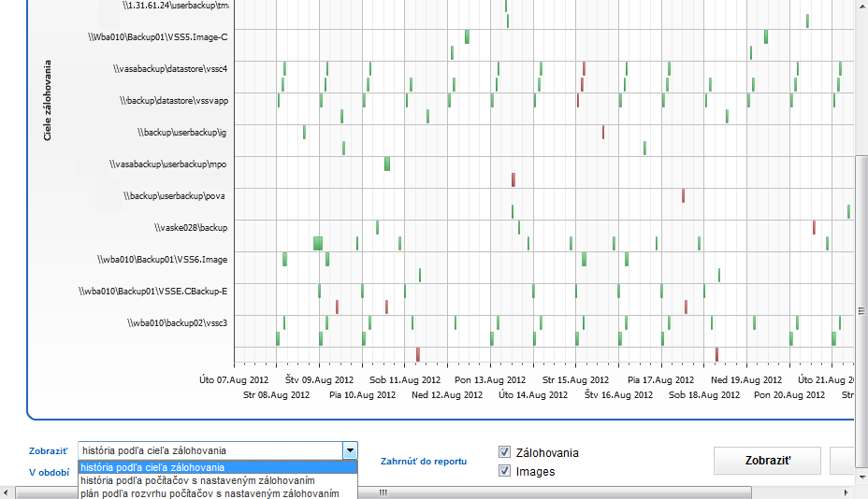Click the label \\vaske028\backup
868x499 pixels.
coord(191,228)
